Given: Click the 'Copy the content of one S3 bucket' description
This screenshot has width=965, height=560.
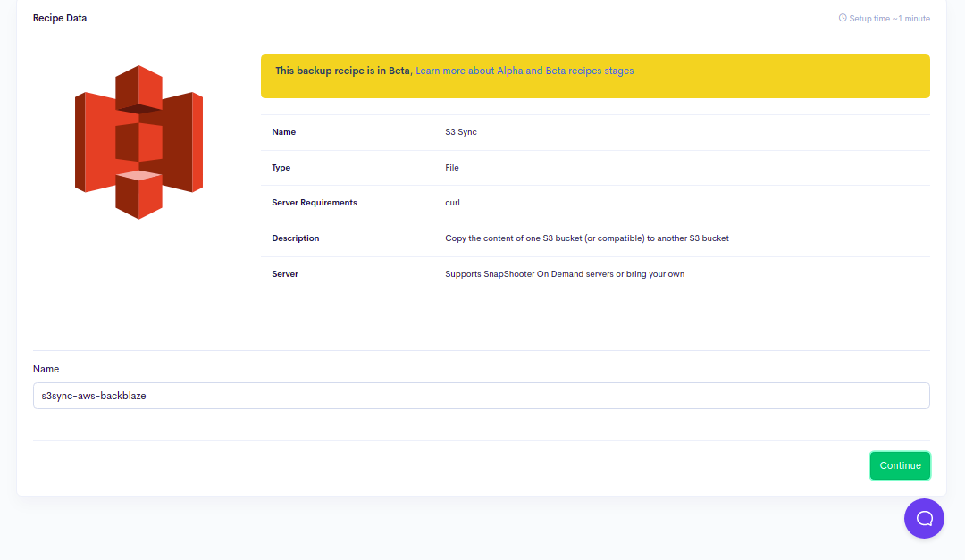Looking at the screenshot, I should coord(586,238).
